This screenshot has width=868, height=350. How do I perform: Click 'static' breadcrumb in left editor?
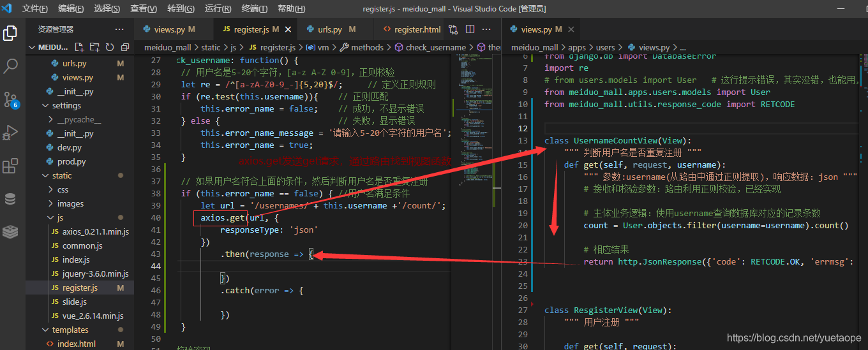tap(211, 47)
